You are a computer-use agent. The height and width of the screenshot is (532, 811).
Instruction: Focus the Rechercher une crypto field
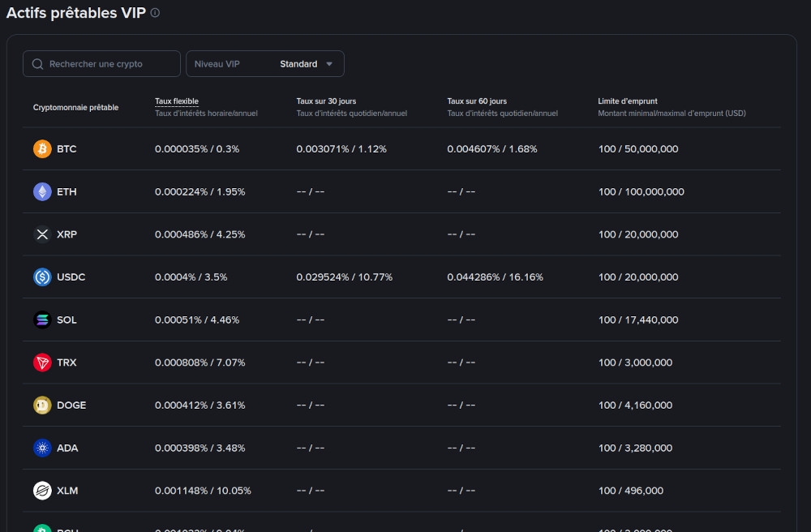pos(109,64)
